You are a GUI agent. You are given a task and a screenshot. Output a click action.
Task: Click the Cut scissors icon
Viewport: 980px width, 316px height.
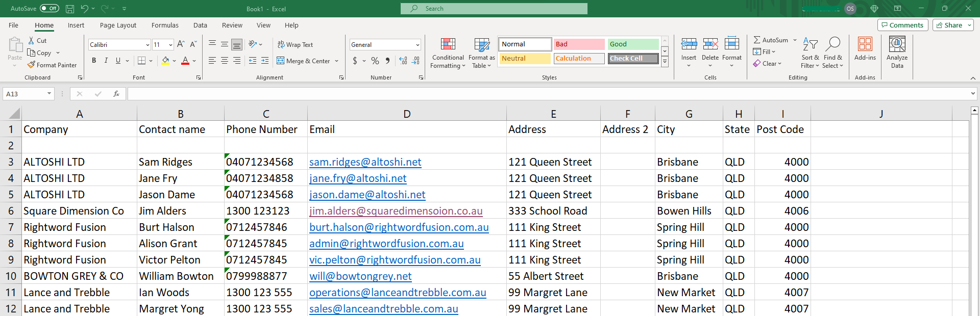pos(31,41)
